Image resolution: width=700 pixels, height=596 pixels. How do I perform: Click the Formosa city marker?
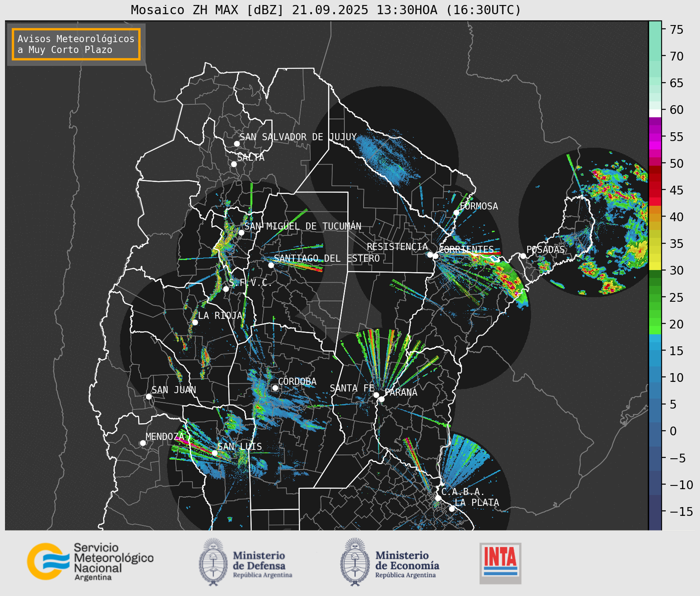pos(456,212)
